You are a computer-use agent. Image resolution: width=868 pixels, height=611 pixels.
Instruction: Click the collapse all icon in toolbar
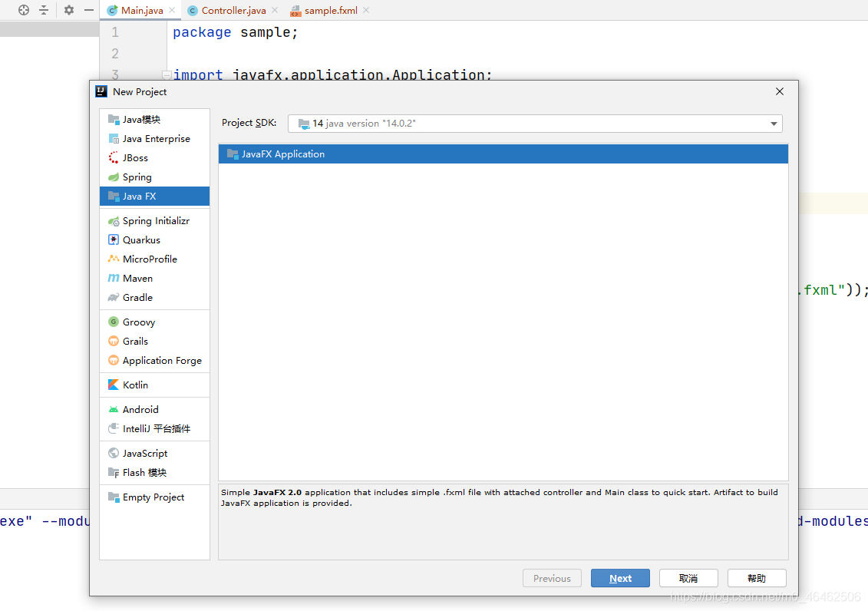44,10
